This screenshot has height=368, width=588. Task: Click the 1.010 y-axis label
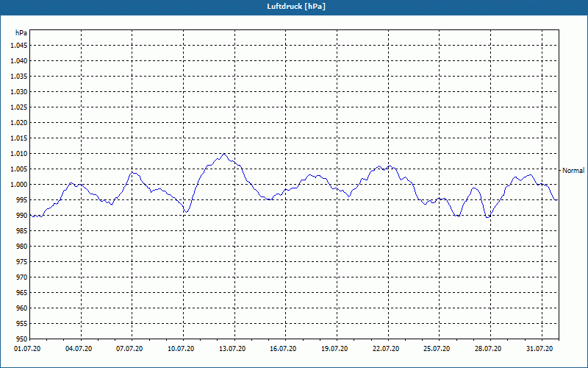pos(19,154)
